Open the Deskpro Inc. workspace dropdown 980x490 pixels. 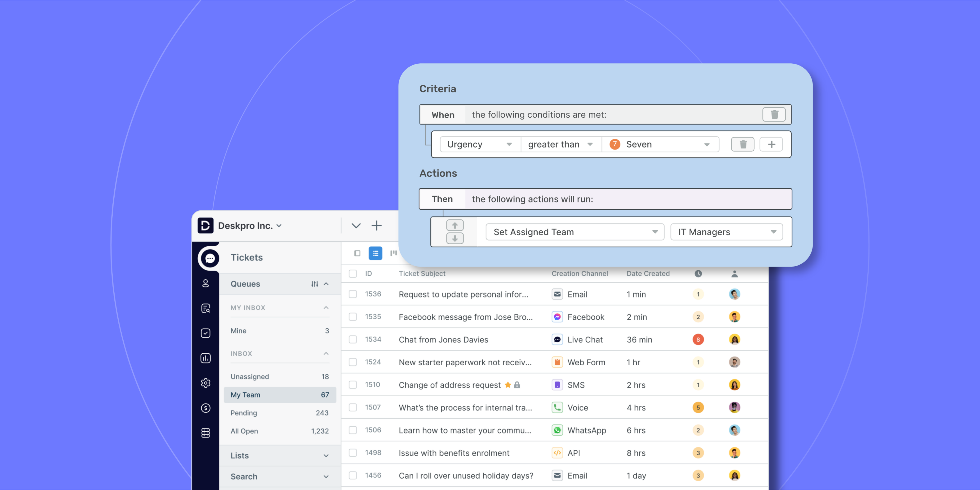click(x=250, y=226)
